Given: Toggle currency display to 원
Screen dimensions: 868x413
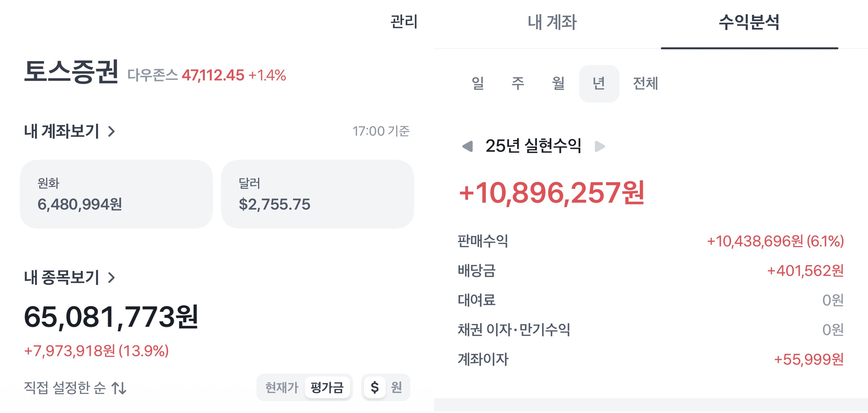Looking at the screenshot, I should 398,388.
